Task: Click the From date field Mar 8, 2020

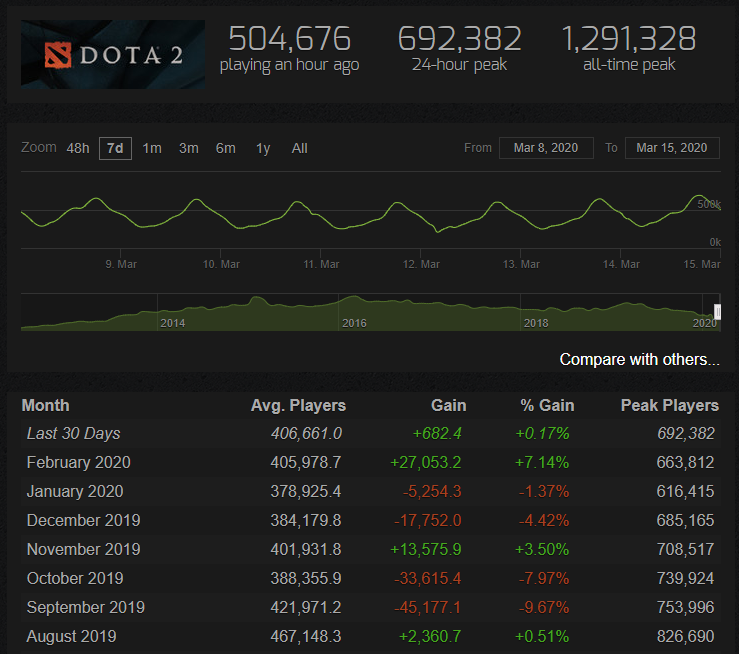Action: click(546, 148)
